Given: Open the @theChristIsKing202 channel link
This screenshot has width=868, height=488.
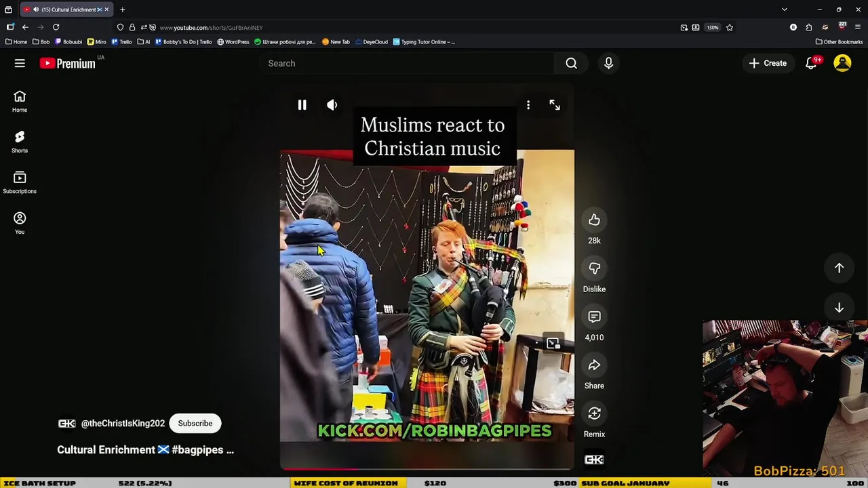Looking at the screenshot, I should (123, 423).
